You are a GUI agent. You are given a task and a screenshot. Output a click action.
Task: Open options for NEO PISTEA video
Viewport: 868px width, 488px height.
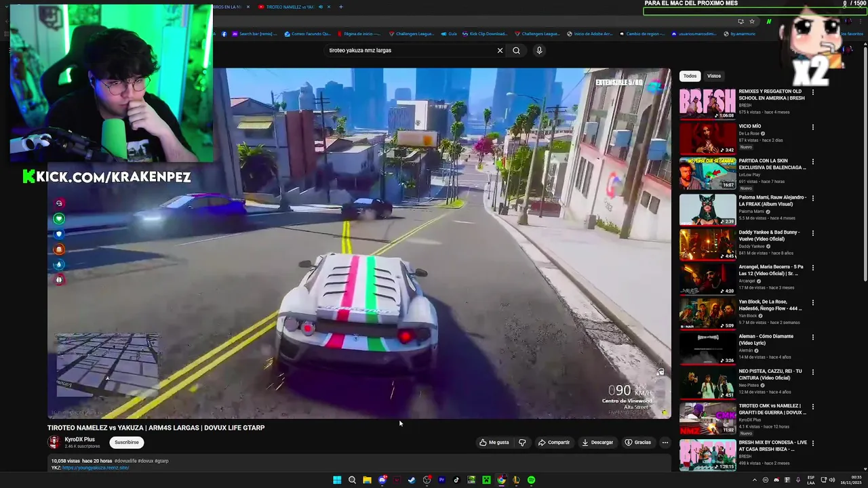(812, 372)
